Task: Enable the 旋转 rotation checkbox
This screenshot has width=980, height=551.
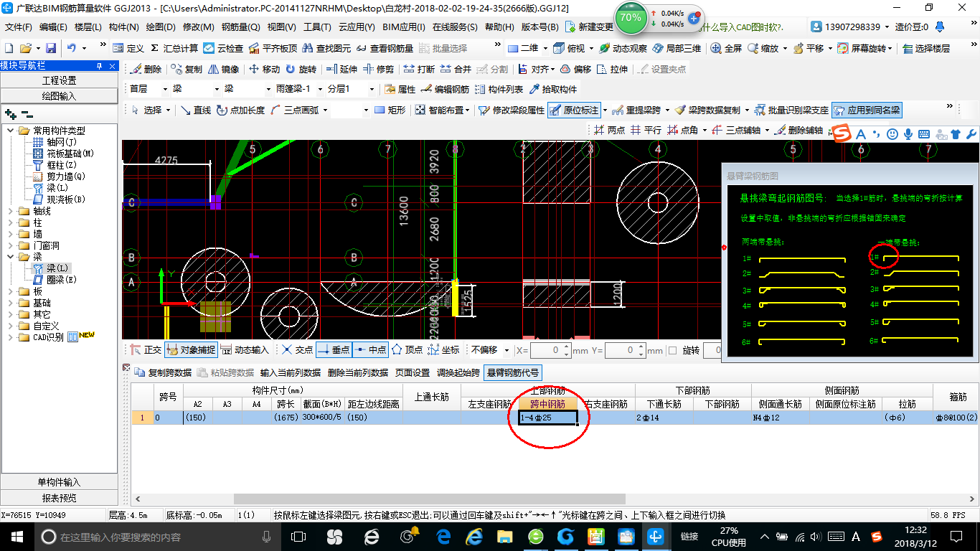Action: (672, 350)
